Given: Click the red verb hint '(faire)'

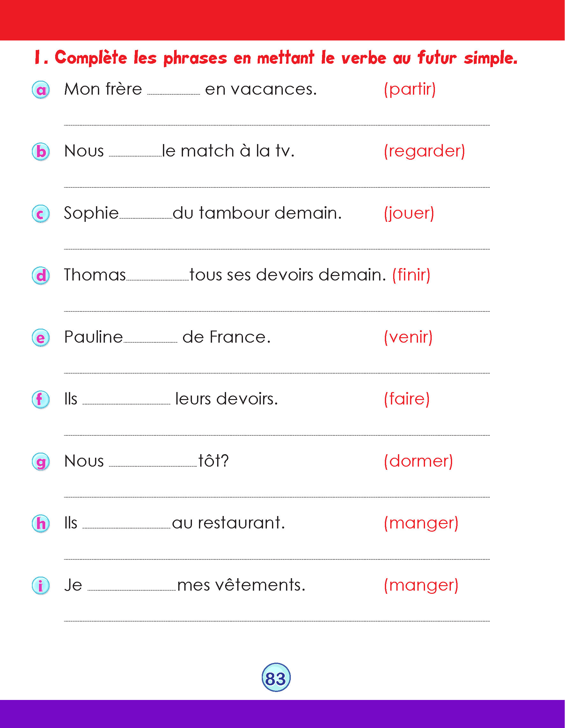Looking at the screenshot, I should point(407,399).
